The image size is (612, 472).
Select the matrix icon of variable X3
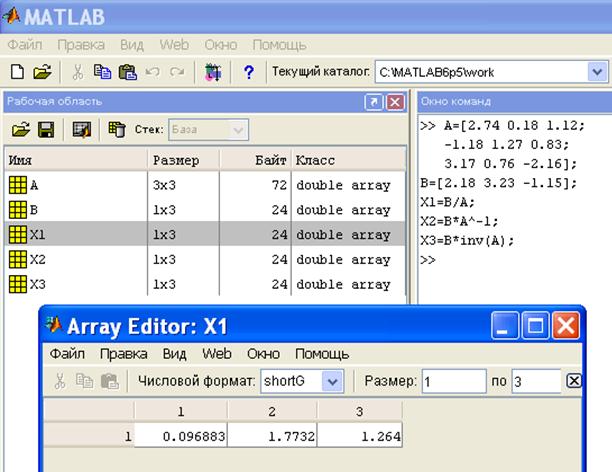(18, 284)
